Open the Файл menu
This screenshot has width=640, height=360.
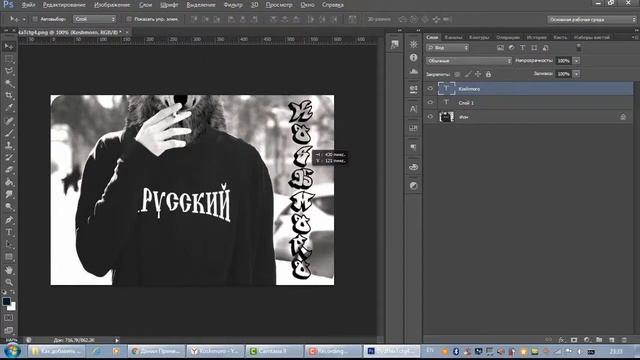point(28,5)
